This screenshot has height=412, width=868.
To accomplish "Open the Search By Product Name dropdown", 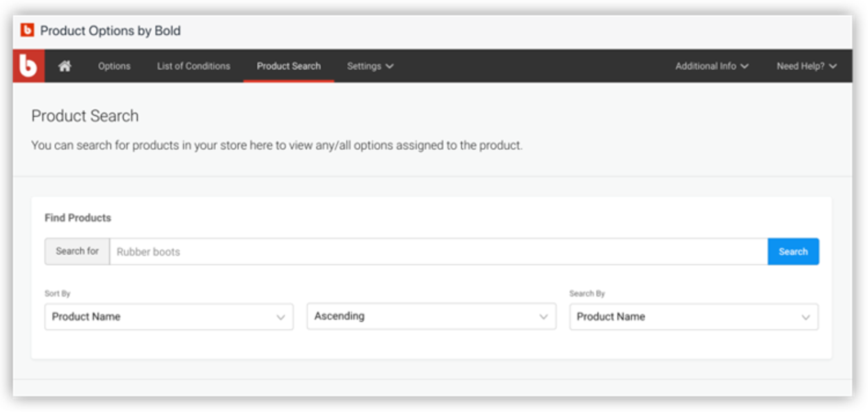I will click(694, 316).
